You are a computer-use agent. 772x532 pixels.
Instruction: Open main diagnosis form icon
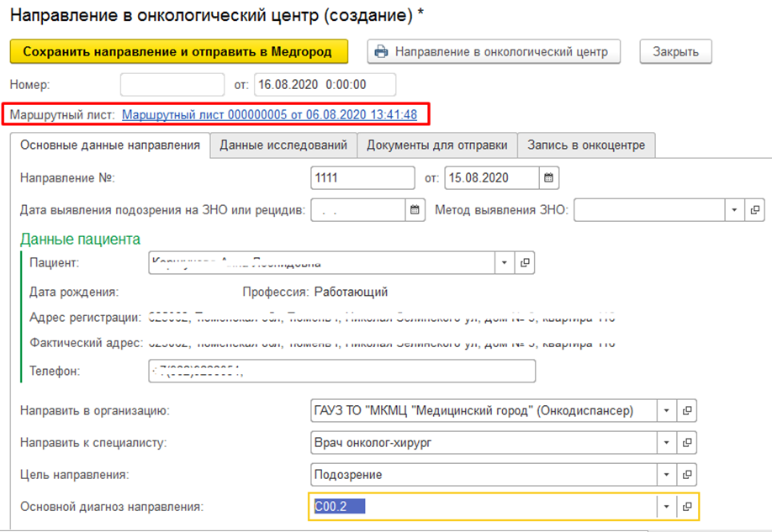click(687, 506)
